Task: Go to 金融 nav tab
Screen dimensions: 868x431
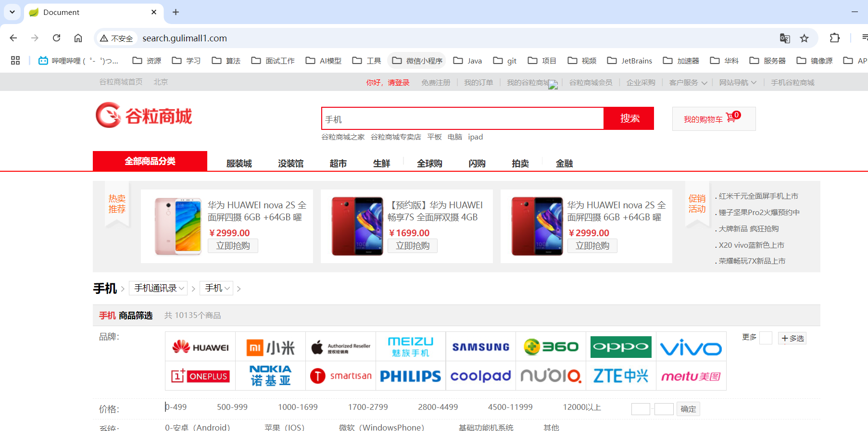Action: click(564, 164)
